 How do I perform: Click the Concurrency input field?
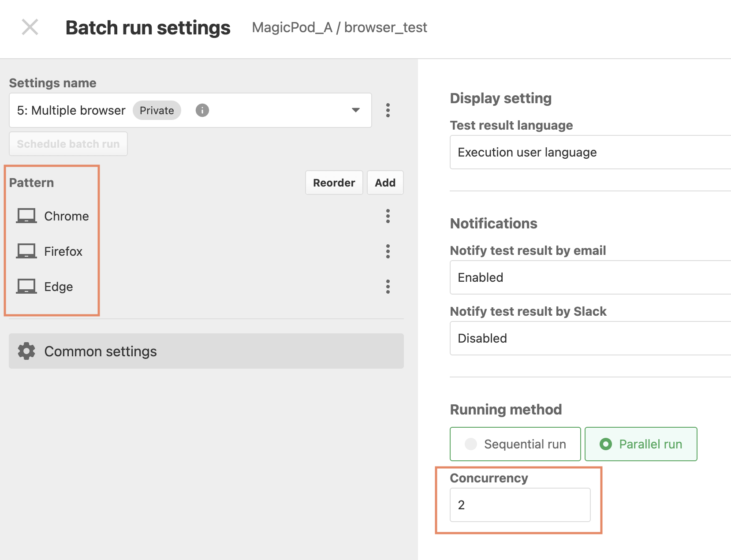(520, 505)
